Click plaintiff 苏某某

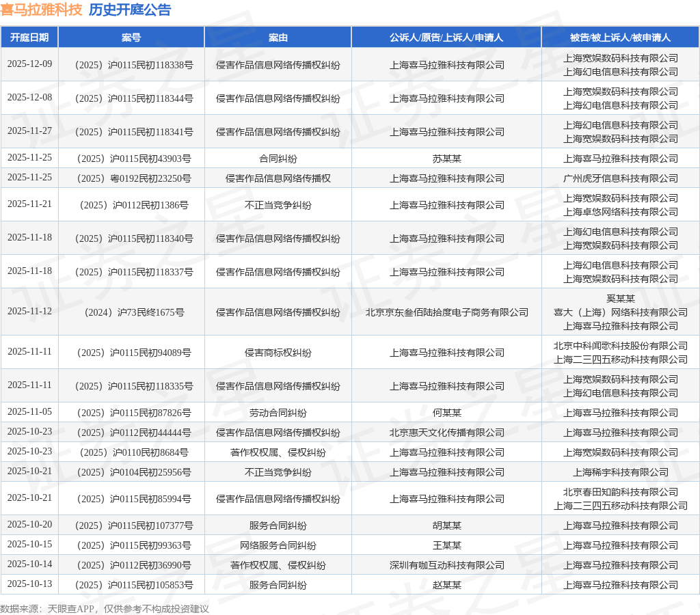[x=447, y=159]
